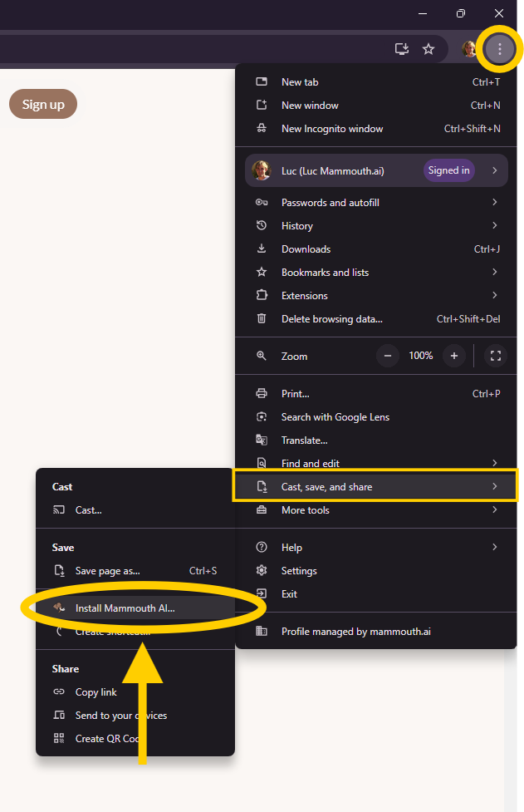Select the Install Mammouth AI icon

pos(59,607)
